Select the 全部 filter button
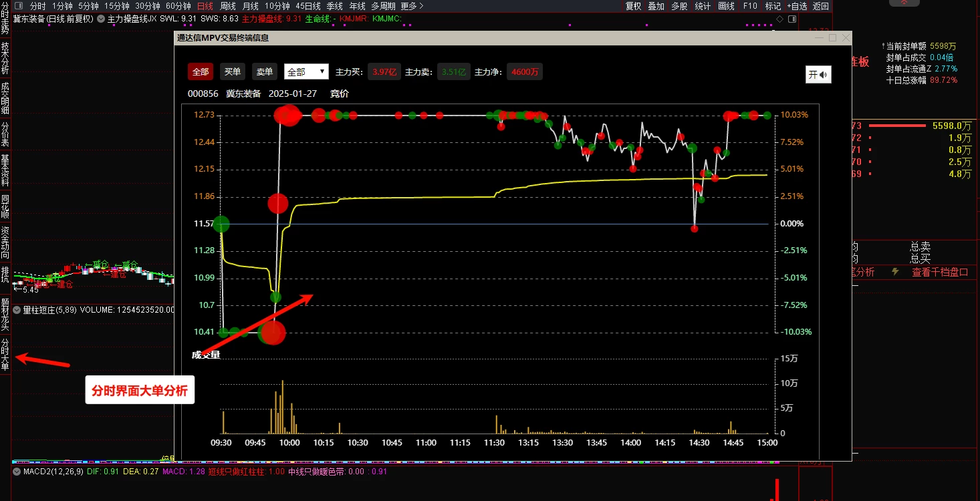This screenshot has width=980, height=501. (x=201, y=71)
